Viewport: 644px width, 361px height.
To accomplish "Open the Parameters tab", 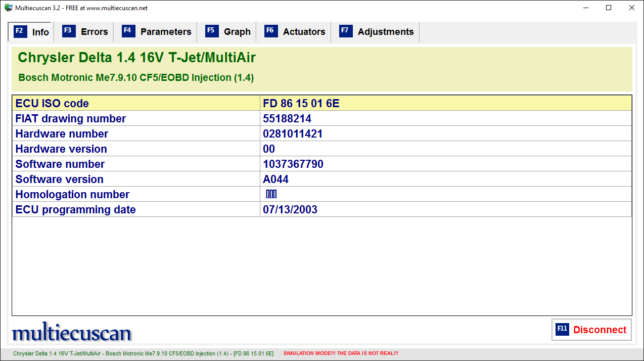I will coord(165,31).
